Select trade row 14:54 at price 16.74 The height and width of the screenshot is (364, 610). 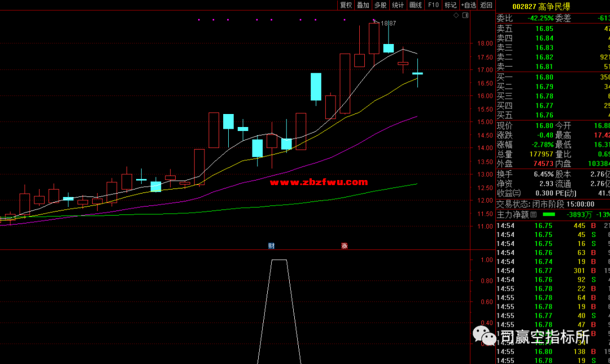tap(553, 262)
